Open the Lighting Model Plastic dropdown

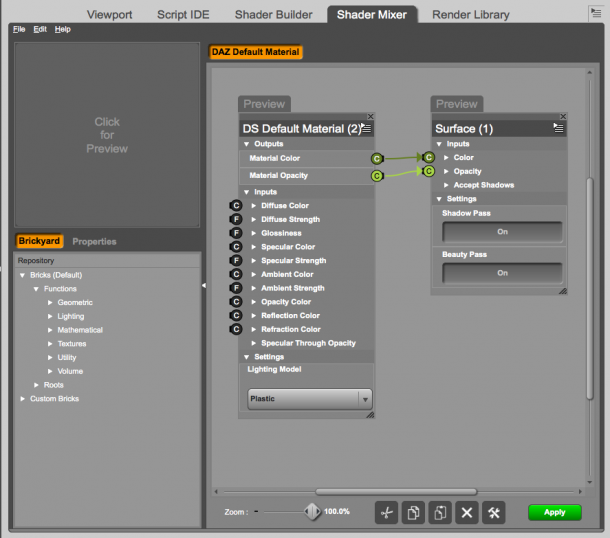click(310, 399)
